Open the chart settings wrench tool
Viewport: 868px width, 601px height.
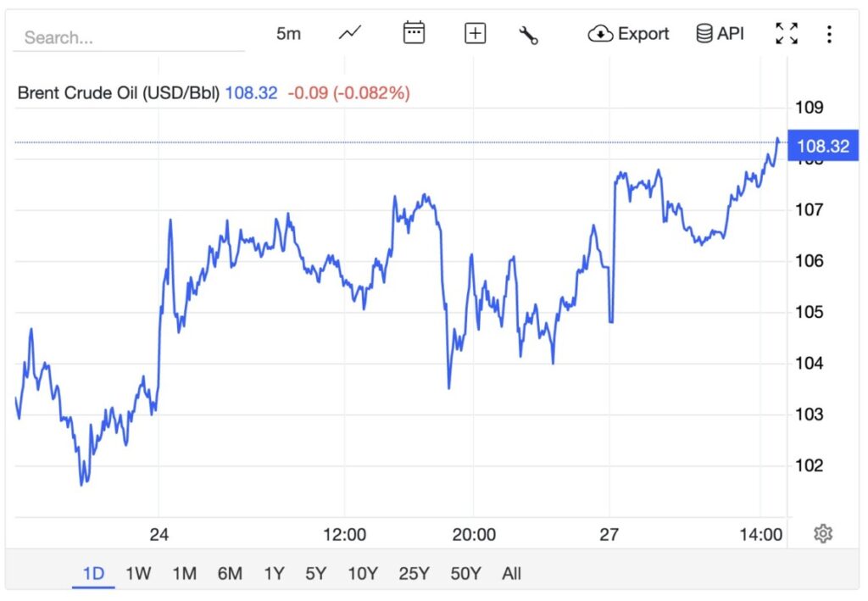click(x=529, y=33)
